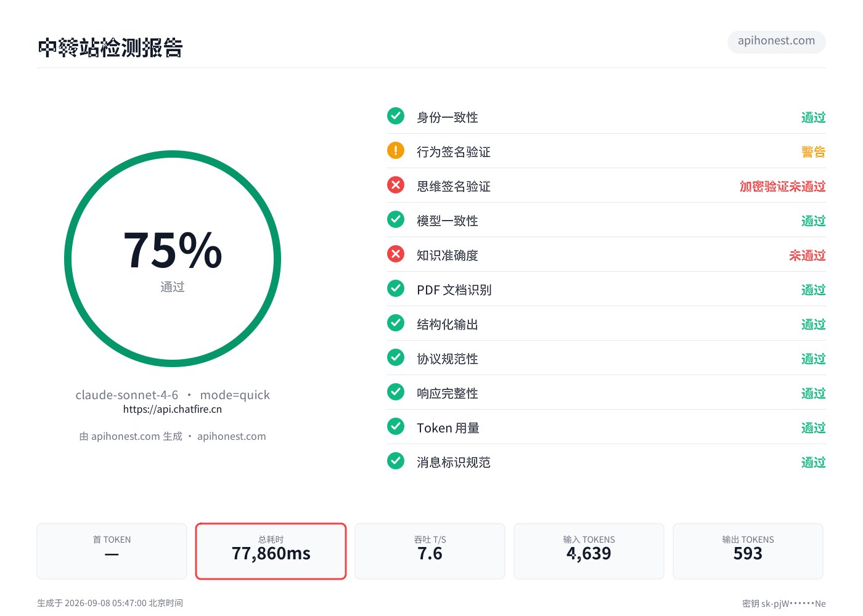Click the apihonest.com badge in the header
The width and height of the screenshot is (863, 616).
click(x=776, y=41)
